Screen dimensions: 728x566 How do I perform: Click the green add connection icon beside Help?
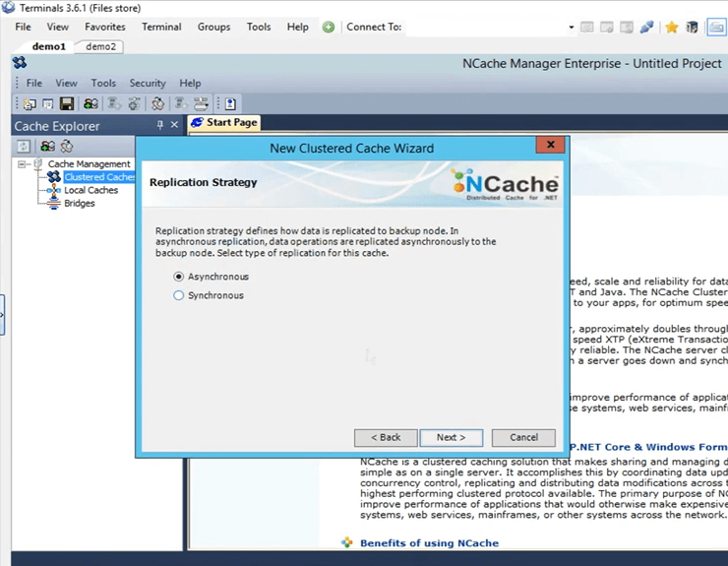329,27
